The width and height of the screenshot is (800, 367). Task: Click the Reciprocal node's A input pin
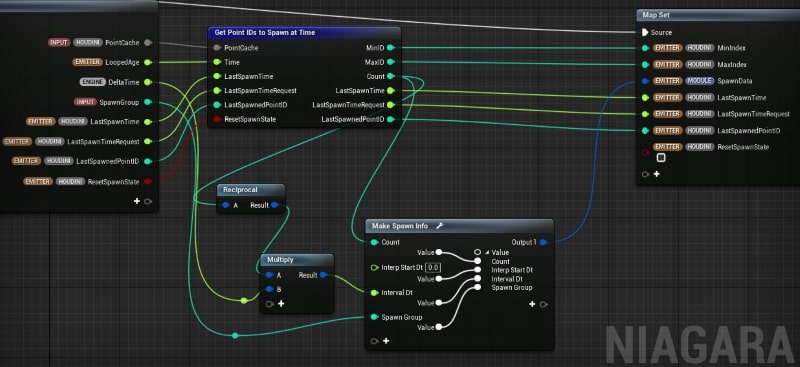[x=226, y=205]
